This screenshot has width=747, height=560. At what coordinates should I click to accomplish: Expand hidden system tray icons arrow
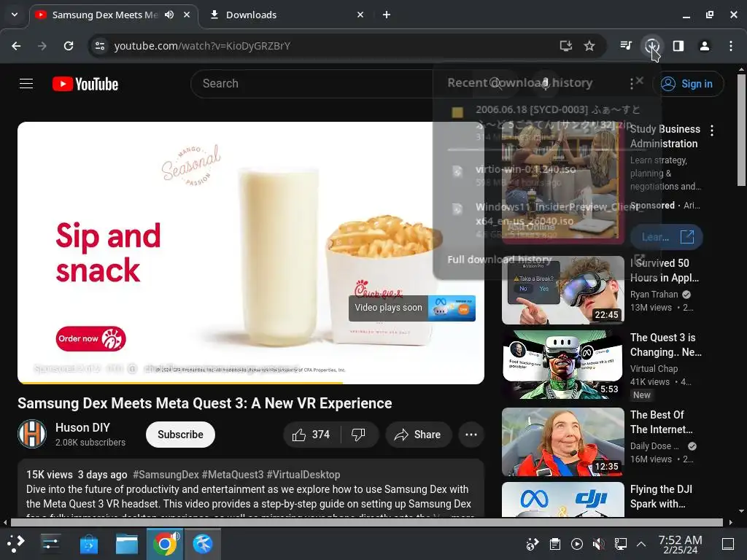click(641, 544)
